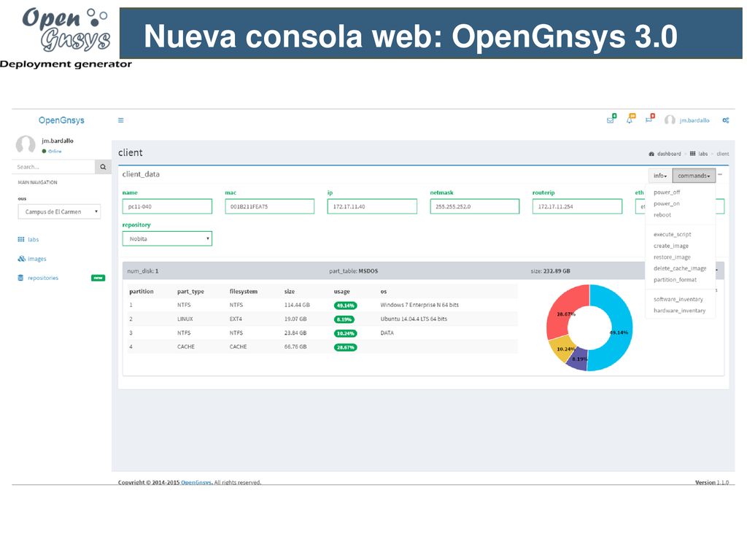Click the EXT4 filesystem cell
The width and height of the screenshot is (747, 560).
pyautogui.click(x=236, y=319)
